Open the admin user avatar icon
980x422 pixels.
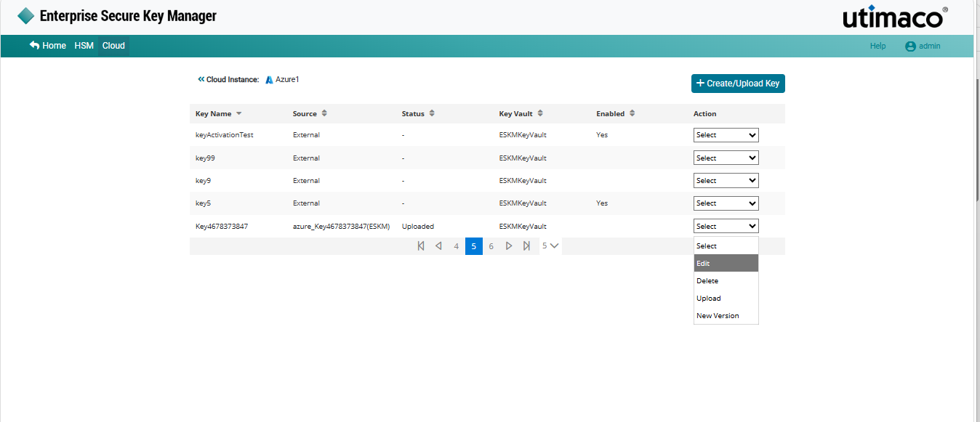[910, 46]
